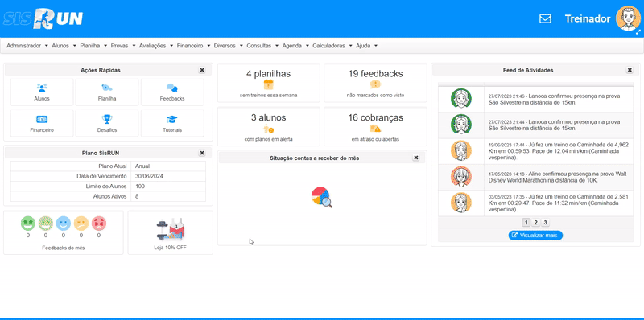
Task: Click Jù's avatar on 03/05/2023 entry
Action: [460, 203]
